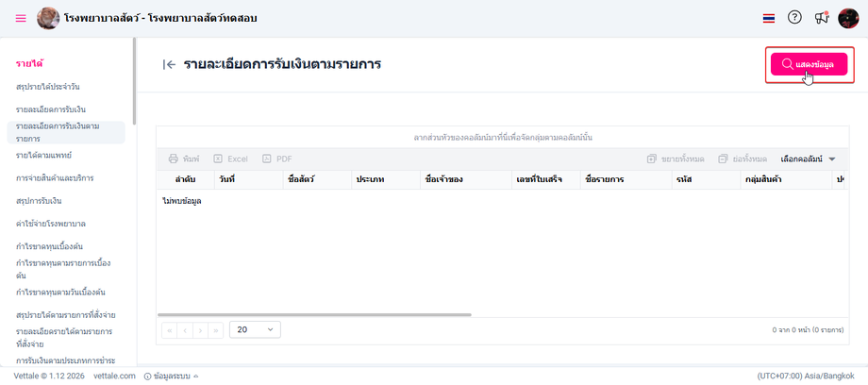Expand ข้อมูลระบบ in the footer
The height and width of the screenshot is (385, 868).
pos(171,376)
